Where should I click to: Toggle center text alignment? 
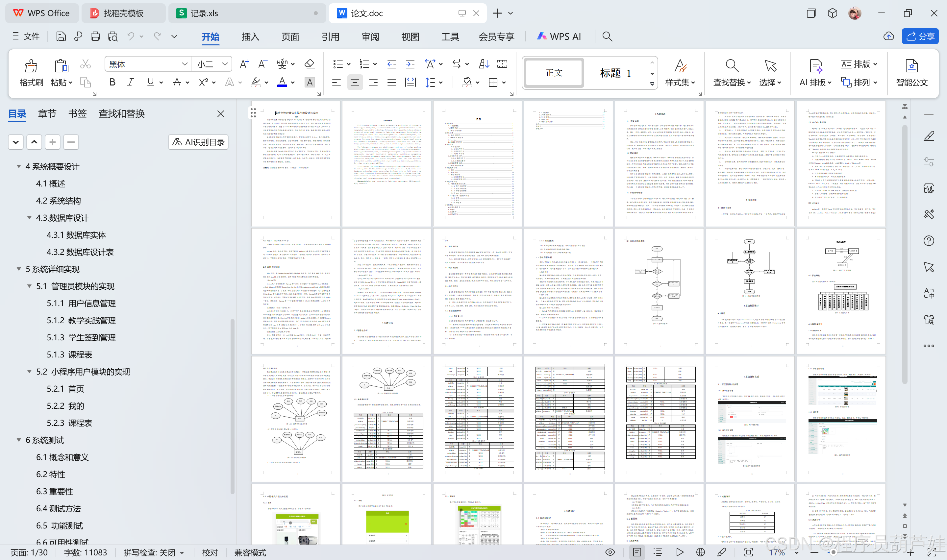click(355, 82)
